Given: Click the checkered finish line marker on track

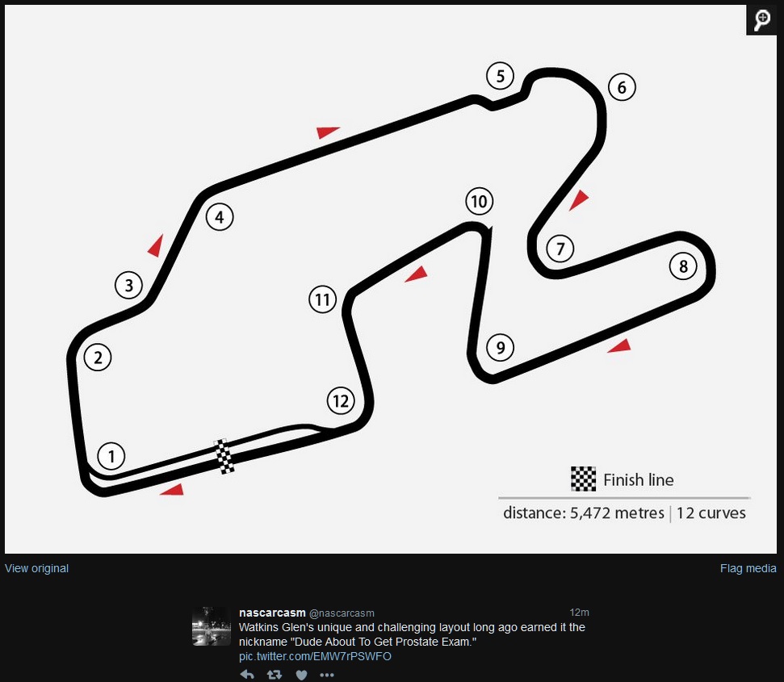Looking at the screenshot, I should [x=224, y=456].
